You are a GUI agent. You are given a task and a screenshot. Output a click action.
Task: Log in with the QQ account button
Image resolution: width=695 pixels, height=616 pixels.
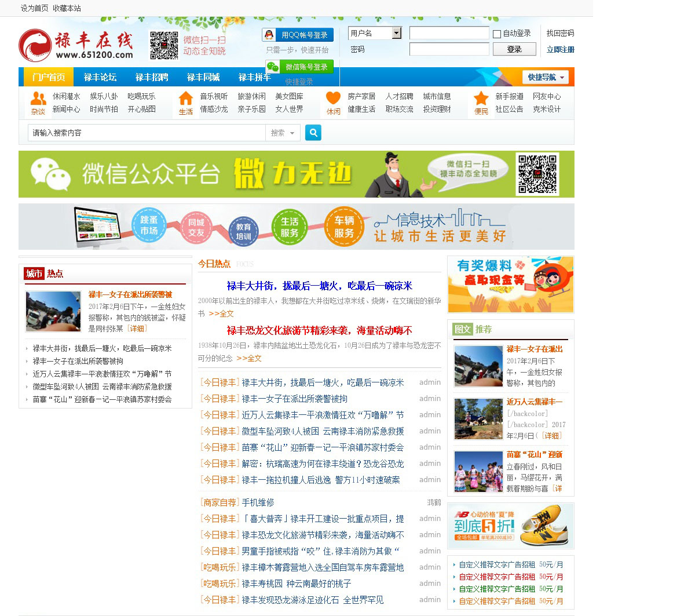298,35
